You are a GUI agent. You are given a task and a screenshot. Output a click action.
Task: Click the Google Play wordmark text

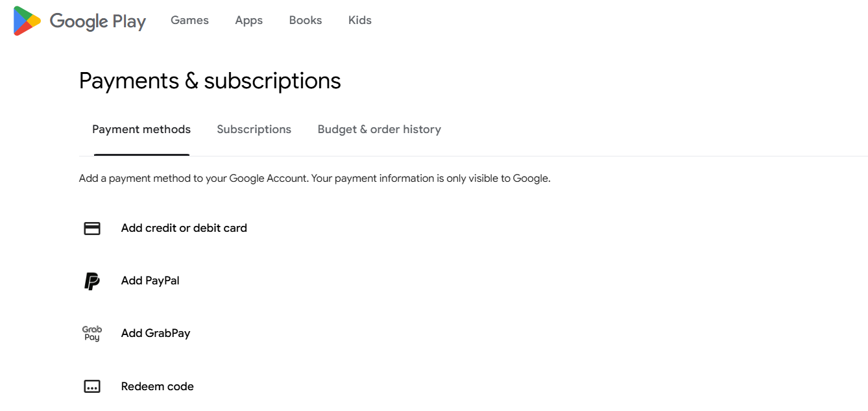click(x=98, y=21)
